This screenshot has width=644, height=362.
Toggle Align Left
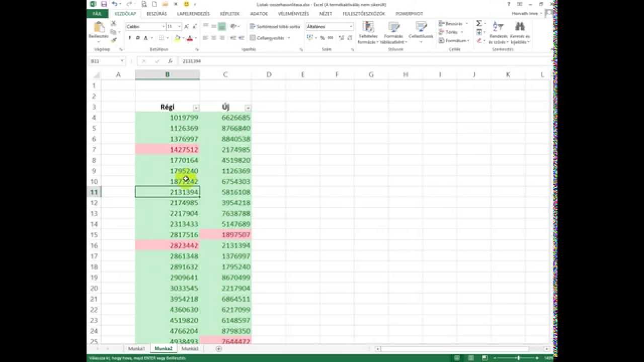205,38
